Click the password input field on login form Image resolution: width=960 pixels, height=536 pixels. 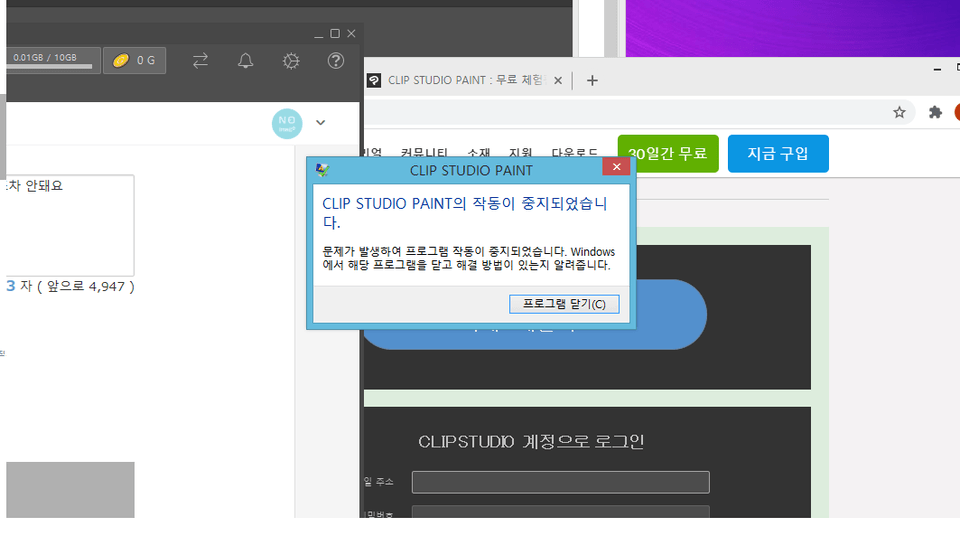[561, 512]
